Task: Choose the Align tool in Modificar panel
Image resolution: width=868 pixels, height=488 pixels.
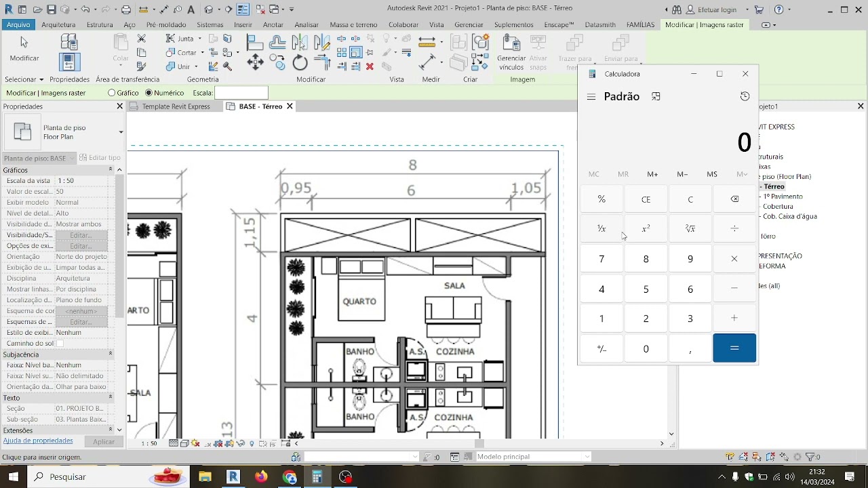Action: click(x=256, y=42)
